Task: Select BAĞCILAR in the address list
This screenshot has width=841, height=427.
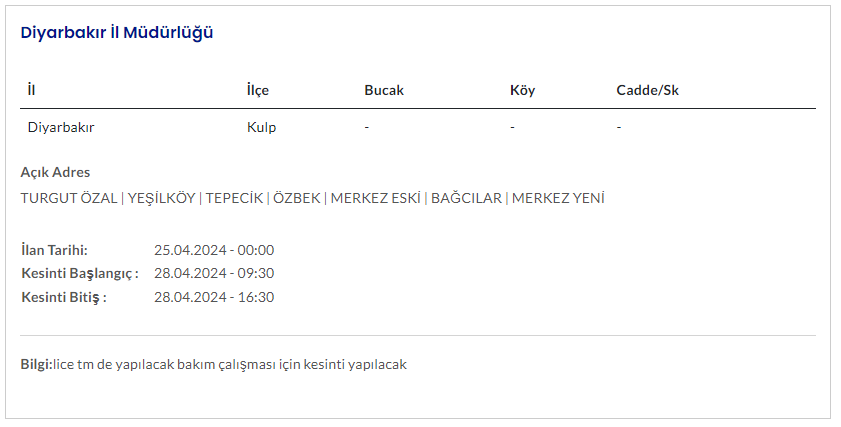Action: (x=466, y=198)
